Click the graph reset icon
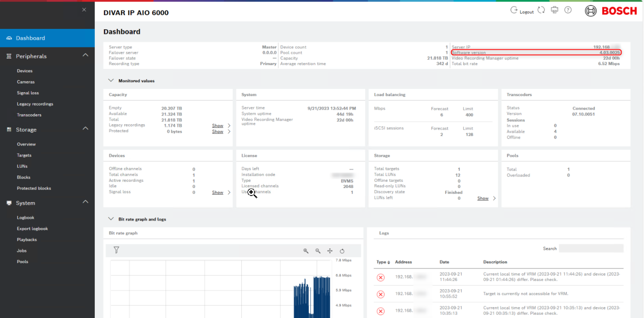Image resolution: width=644 pixels, height=318 pixels. 342,251
